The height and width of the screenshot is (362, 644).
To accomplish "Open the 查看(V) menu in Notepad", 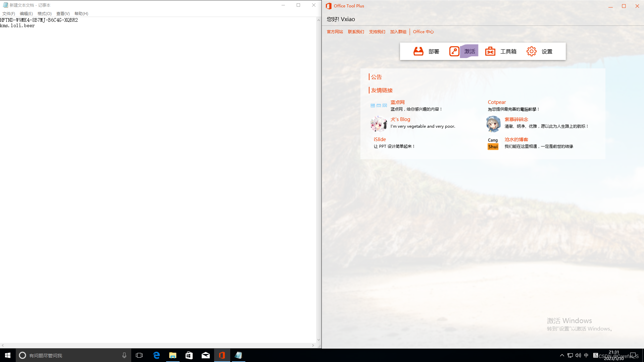I will pyautogui.click(x=63, y=13).
